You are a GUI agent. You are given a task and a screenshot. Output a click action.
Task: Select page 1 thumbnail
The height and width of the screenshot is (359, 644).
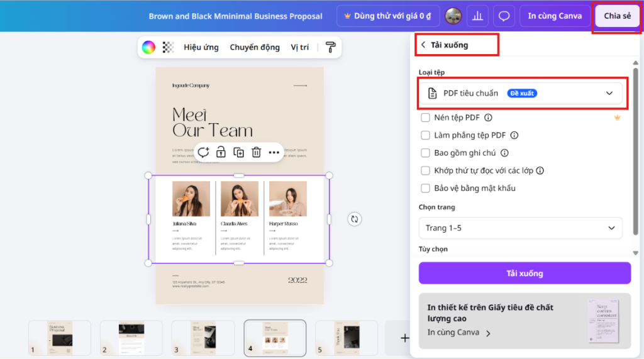pos(60,338)
